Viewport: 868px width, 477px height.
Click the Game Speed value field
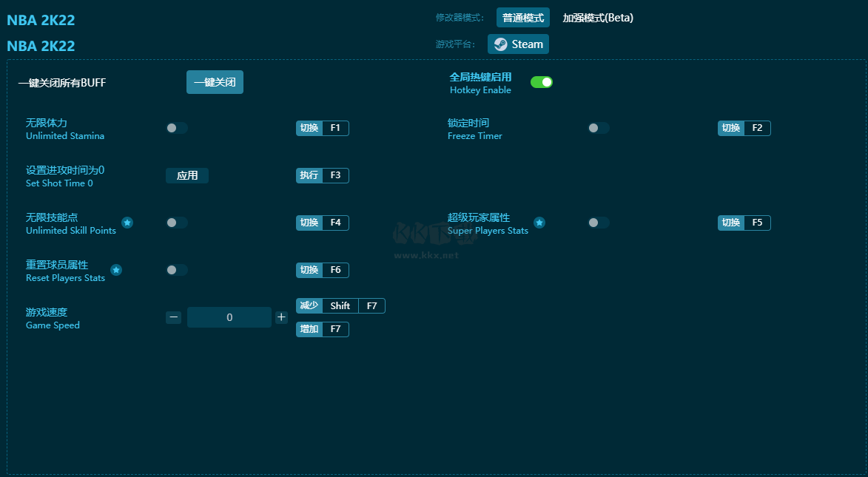pos(229,317)
